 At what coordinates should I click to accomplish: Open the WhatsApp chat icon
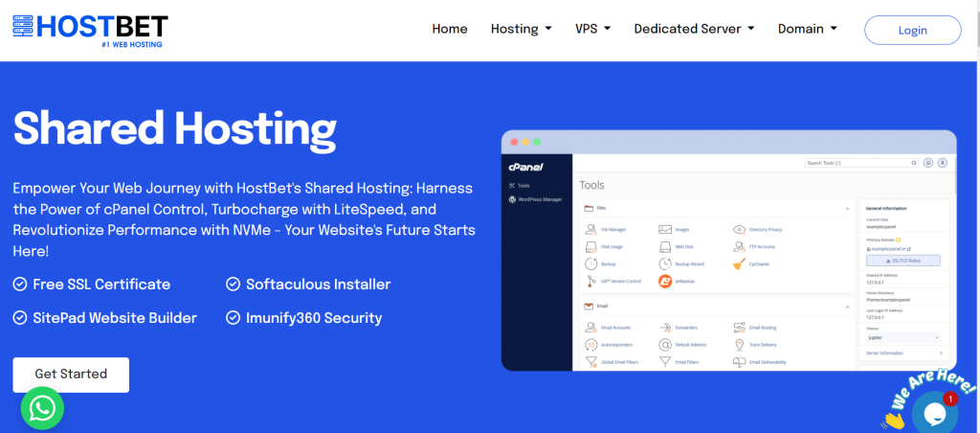pyautogui.click(x=42, y=409)
